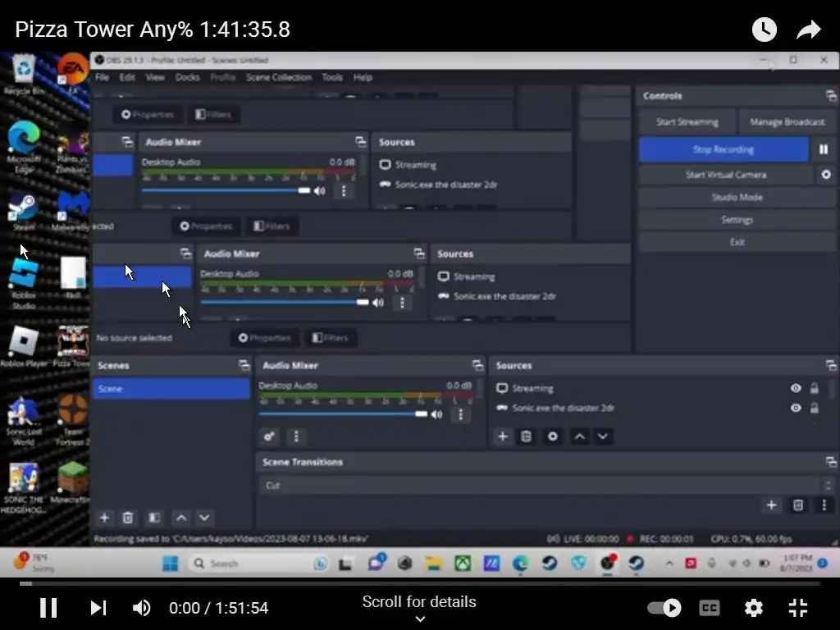This screenshot has height=630, width=840.
Task: Pause the OBS recording
Action: click(x=824, y=149)
